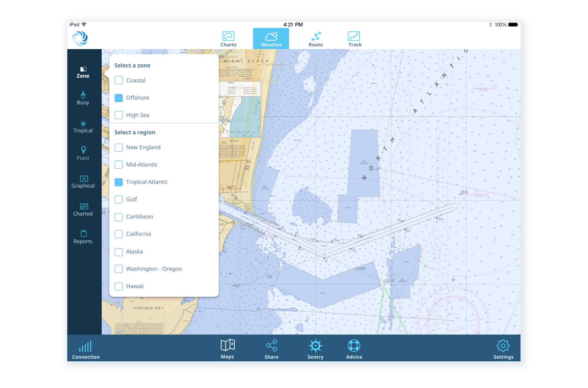This screenshot has height=388, width=588.
Task: Tap the Caribbean label text
Action: 139,216
